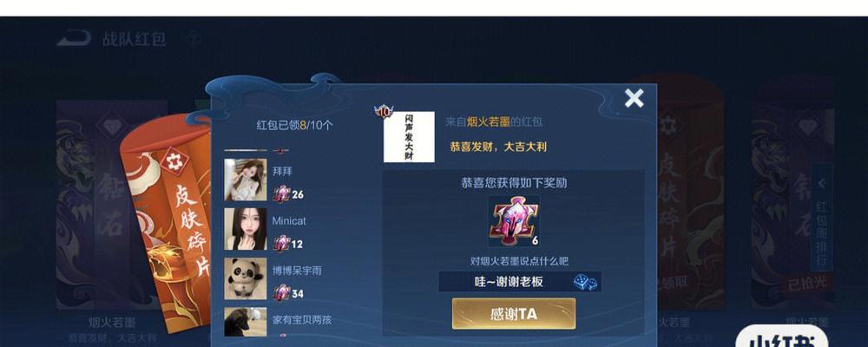Viewport: 868px width, 347px height.
Task: Open Minicat's avatar in claim list
Action: (246, 229)
